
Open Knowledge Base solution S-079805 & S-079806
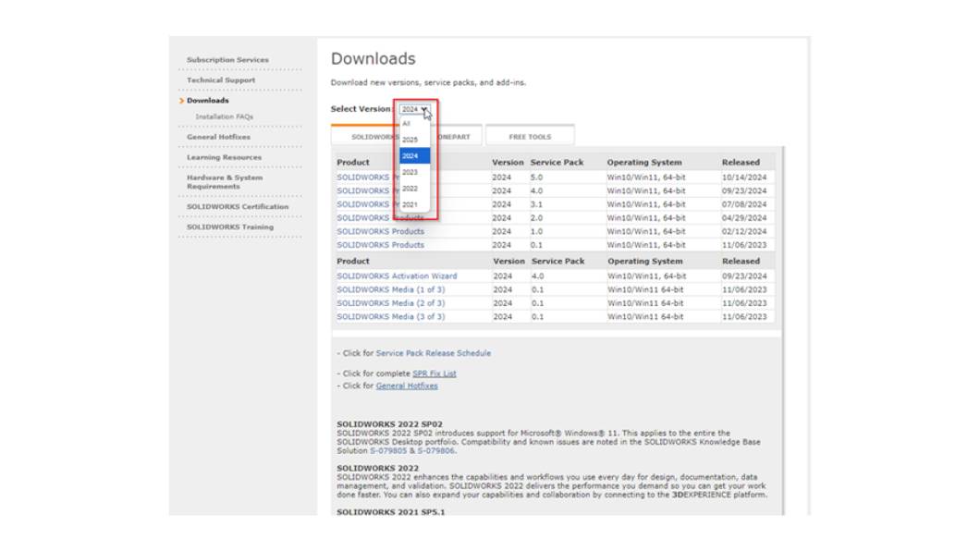coord(412,451)
